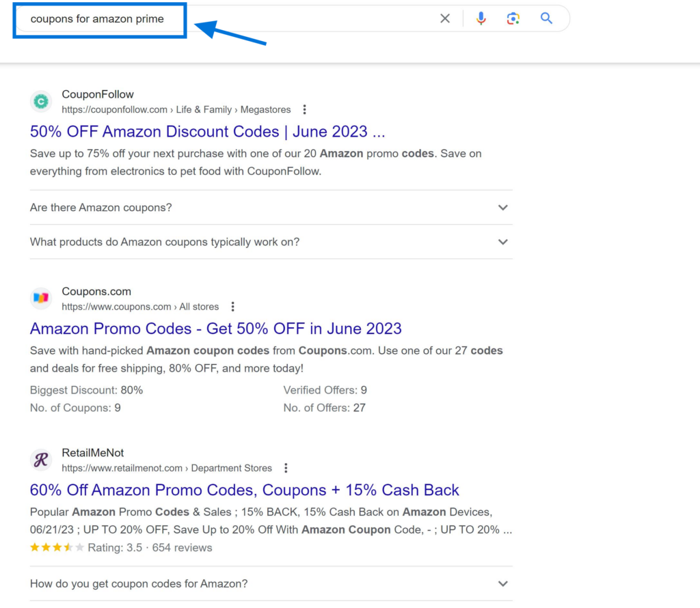Viewport: 700px width, 608px height.
Task: Open the Amazon Promo Codes Coupons.com result
Action: pyautogui.click(x=215, y=329)
